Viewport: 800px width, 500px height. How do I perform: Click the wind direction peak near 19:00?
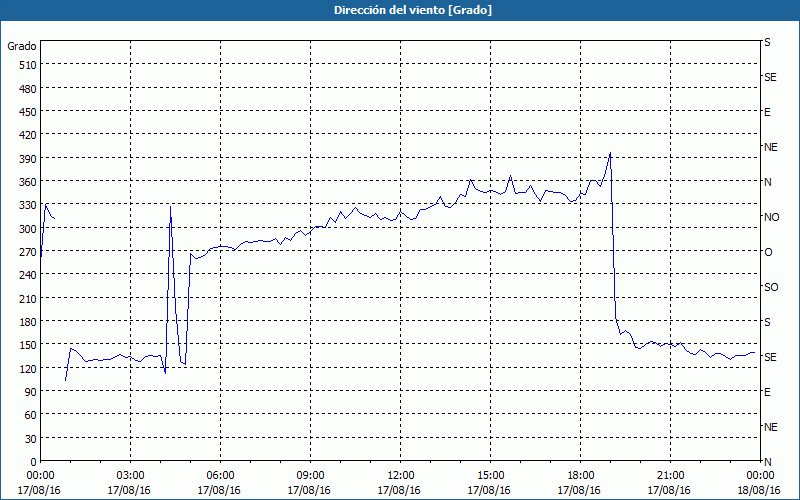coord(610,153)
